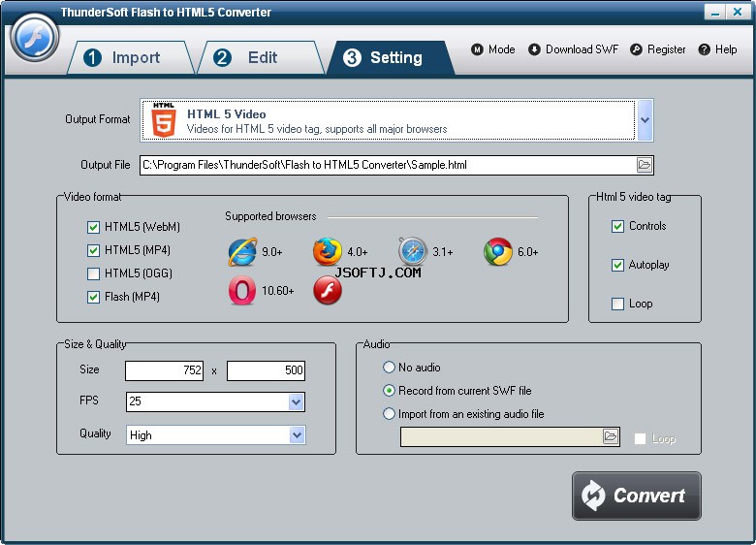Click the number 2 badge on Edit tab
The image size is (756, 545).
point(222,58)
